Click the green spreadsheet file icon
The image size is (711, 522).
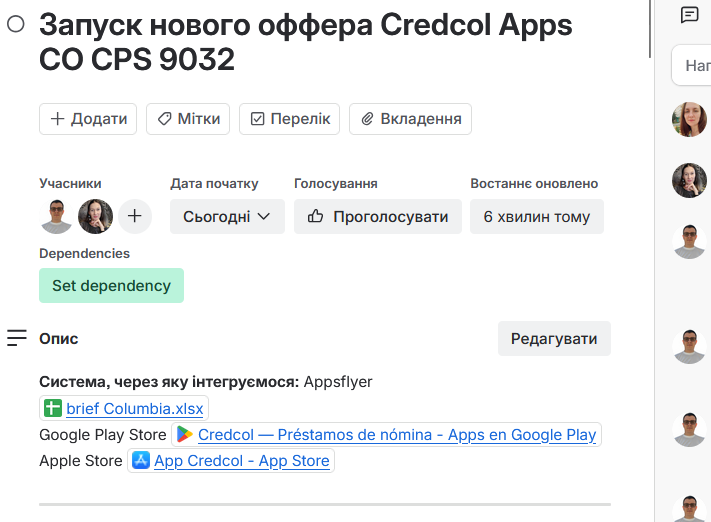[52, 408]
